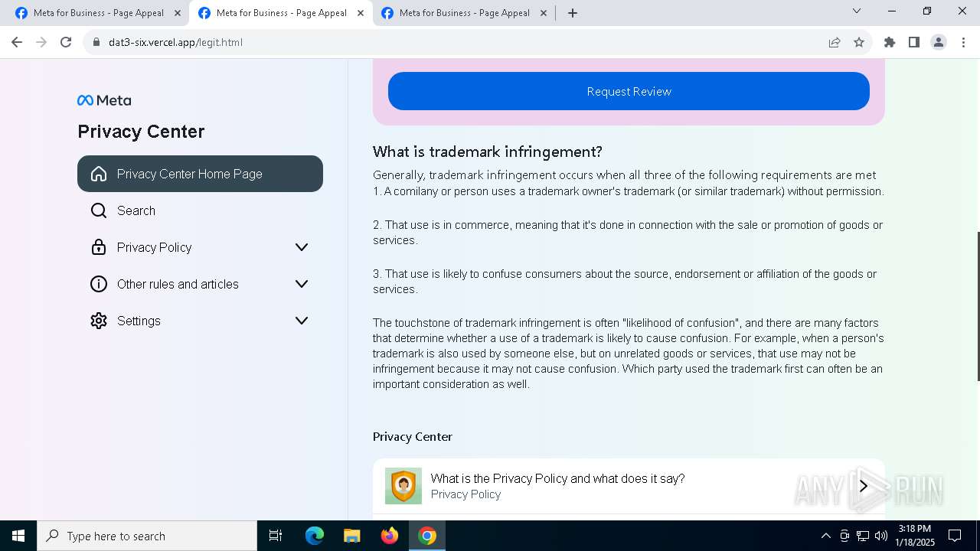This screenshot has height=551, width=980.
Task: Click the Windows Start button
Action: coord(18,536)
